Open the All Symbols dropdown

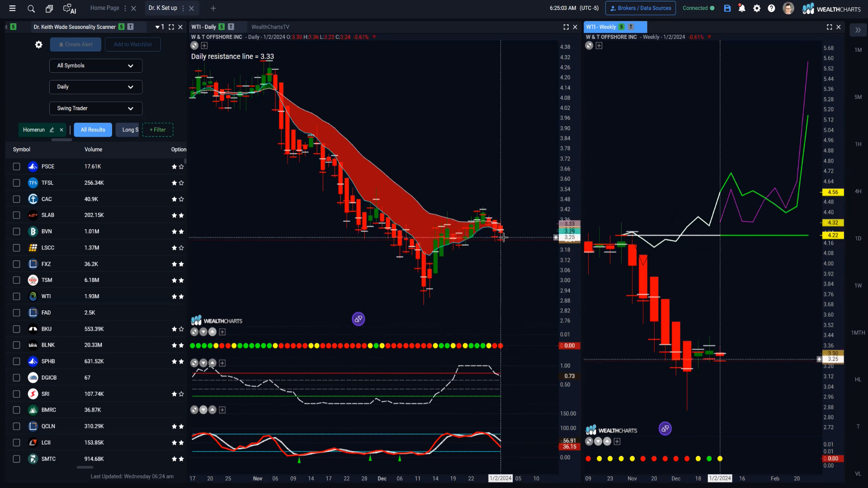pos(96,66)
